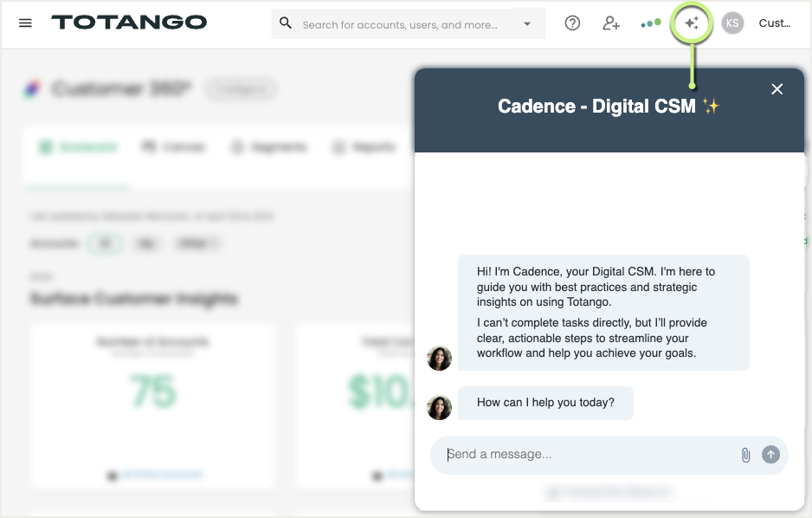Screen dimensions: 812x518
Task: Click the '75' accounts metric value
Action: (x=152, y=392)
